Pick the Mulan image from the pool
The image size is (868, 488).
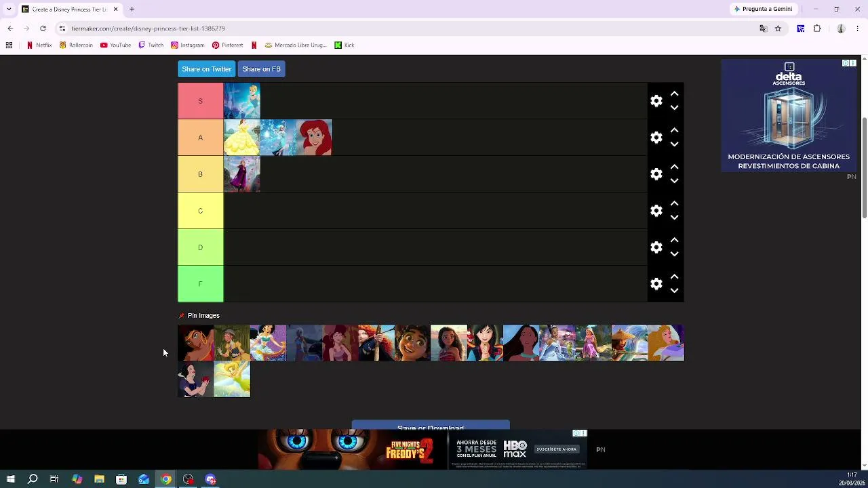pyautogui.click(x=485, y=343)
